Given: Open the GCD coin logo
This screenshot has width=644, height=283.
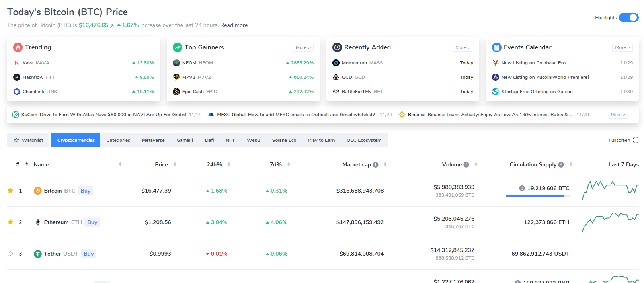Looking at the screenshot, I should coord(336,77).
